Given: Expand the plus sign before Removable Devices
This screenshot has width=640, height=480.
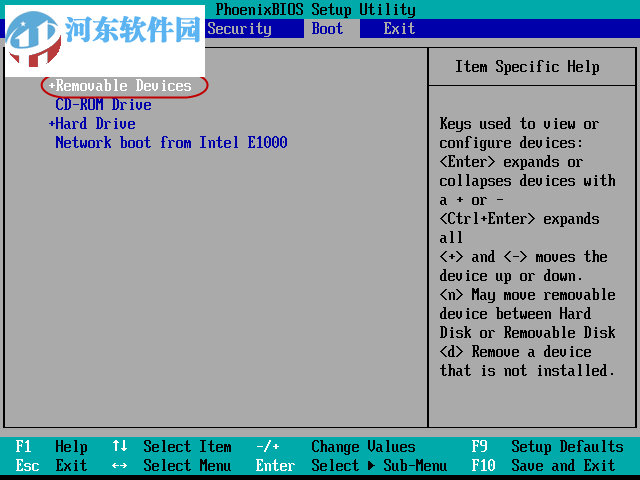Looking at the screenshot, I should click(51, 86).
